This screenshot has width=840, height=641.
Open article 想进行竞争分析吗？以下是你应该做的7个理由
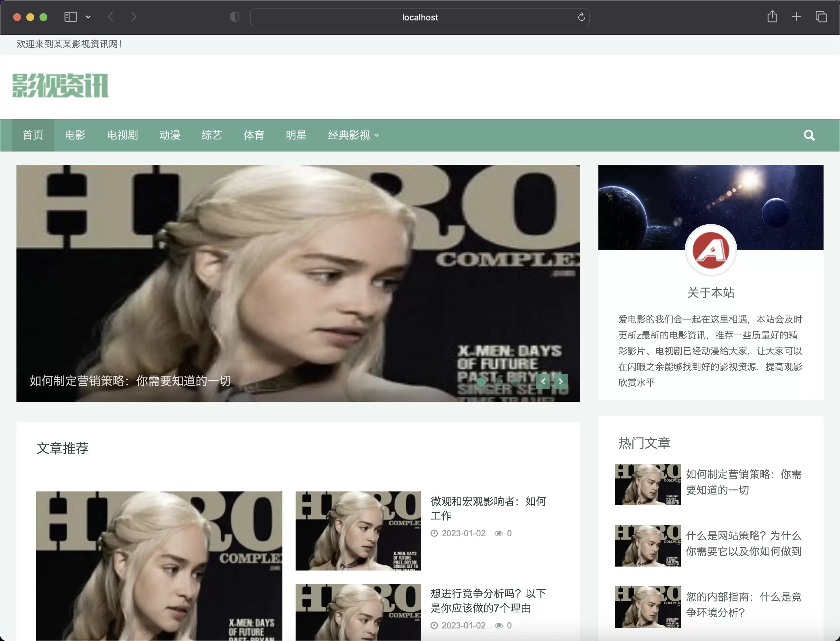[x=488, y=600]
